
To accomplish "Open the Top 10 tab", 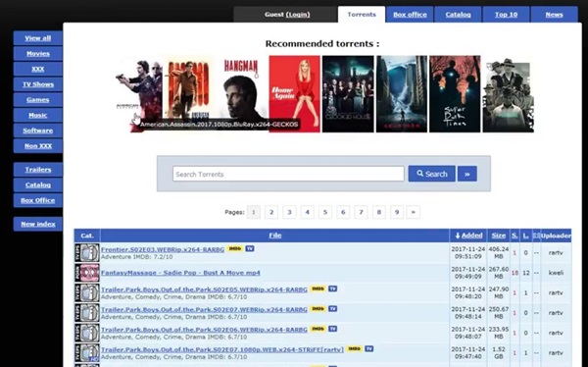I will (507, 15).
